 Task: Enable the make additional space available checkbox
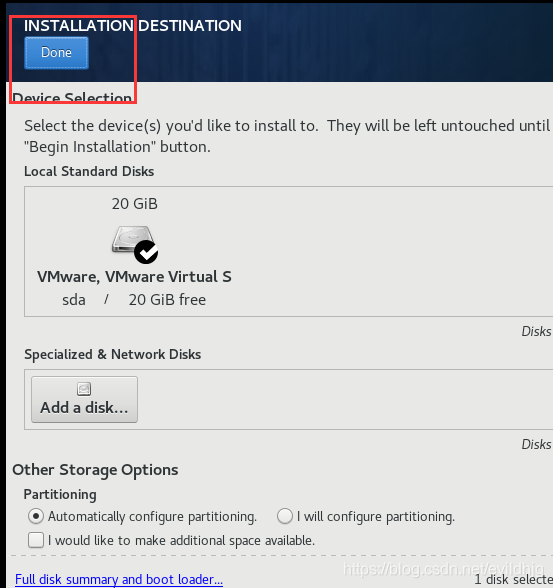36,540
